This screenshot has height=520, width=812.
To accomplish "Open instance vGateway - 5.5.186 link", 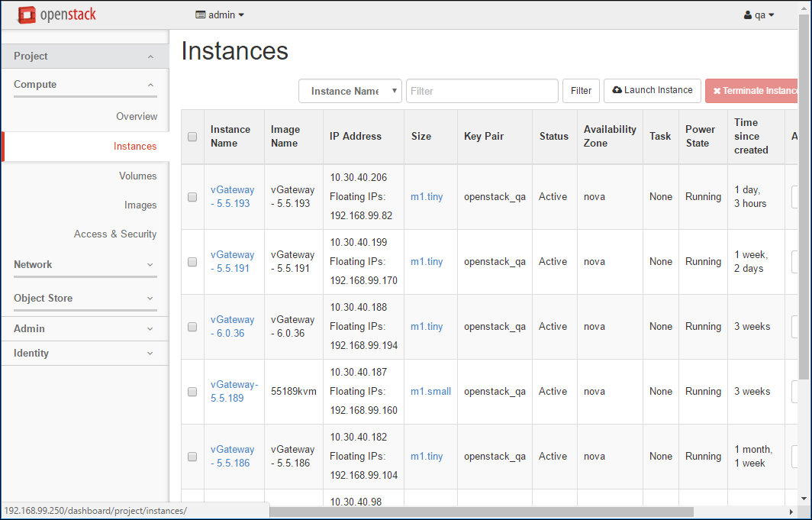I will pyautogui.click(x=233, y=457).
